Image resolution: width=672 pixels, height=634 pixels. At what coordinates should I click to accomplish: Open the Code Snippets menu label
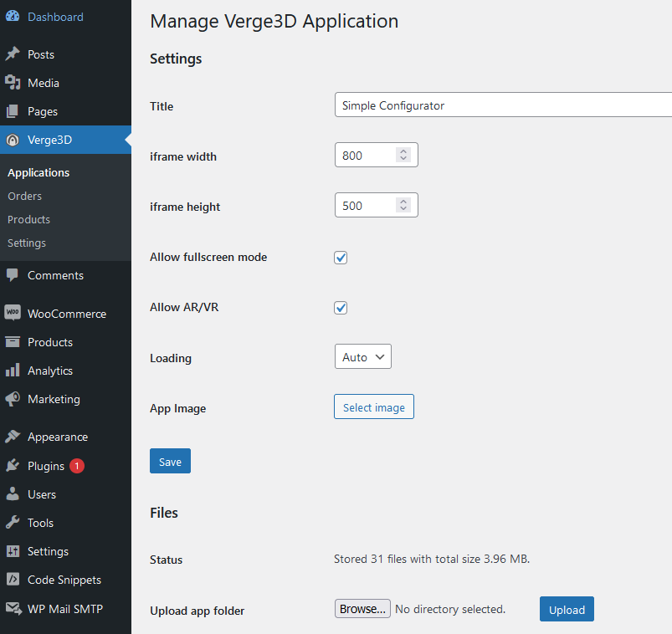click(x=64, y=580)
